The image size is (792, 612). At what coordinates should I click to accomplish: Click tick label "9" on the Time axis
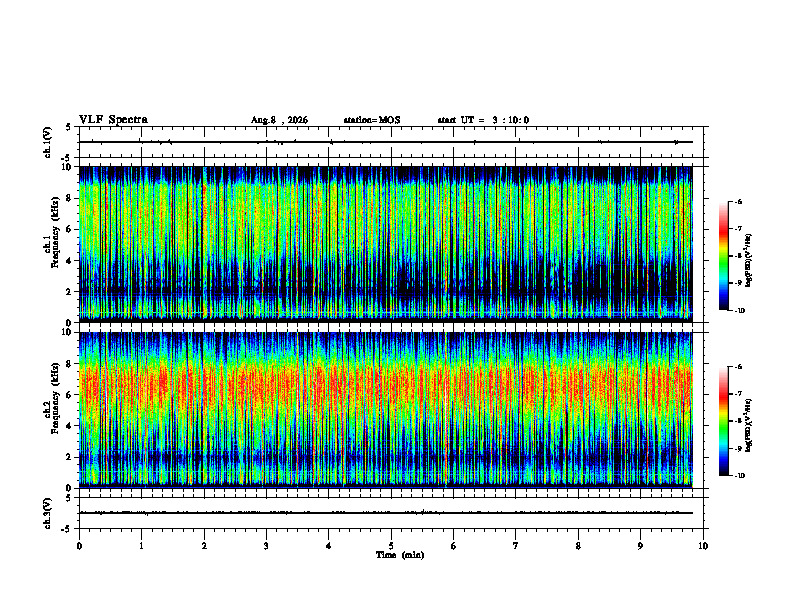click(640, 546)
